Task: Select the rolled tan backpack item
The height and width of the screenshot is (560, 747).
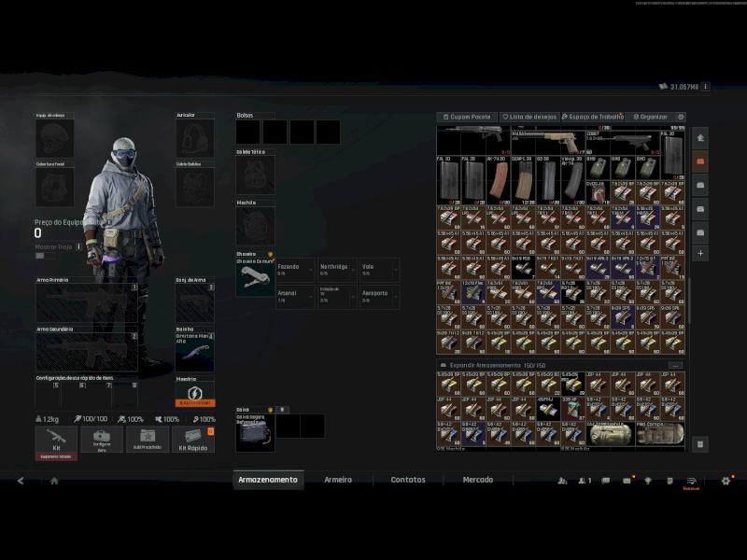Action: point(611,434)
